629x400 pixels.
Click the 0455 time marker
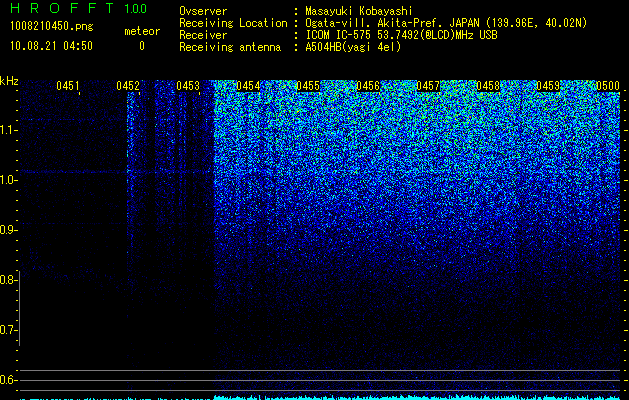coord(308,86)
